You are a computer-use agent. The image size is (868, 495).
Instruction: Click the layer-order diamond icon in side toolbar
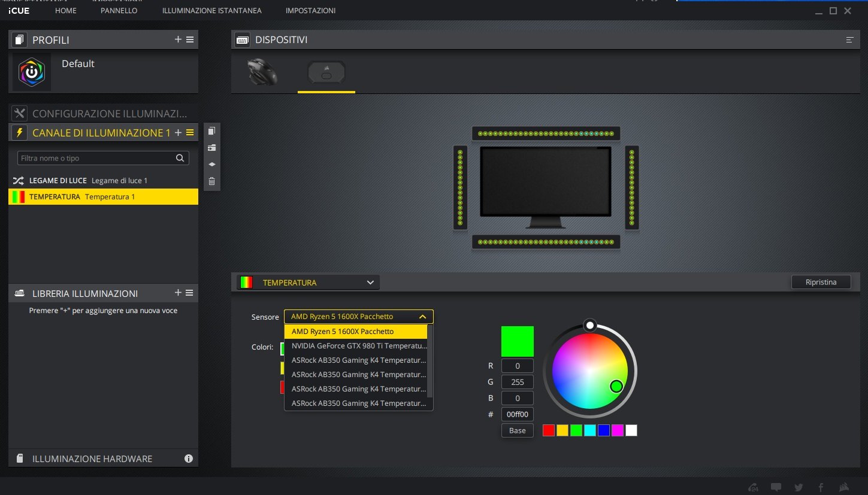click(x=211, y=164)
